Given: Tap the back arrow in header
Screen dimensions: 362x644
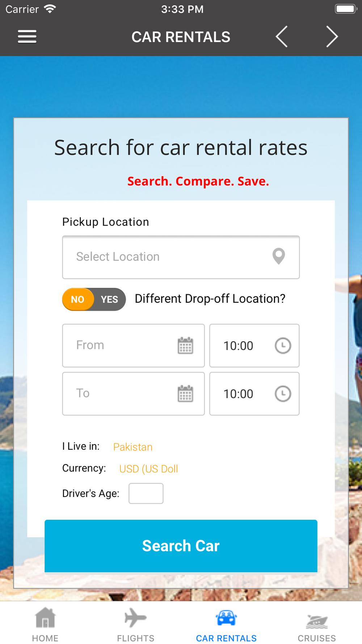Looking at the screenshot, I should 282,37.
